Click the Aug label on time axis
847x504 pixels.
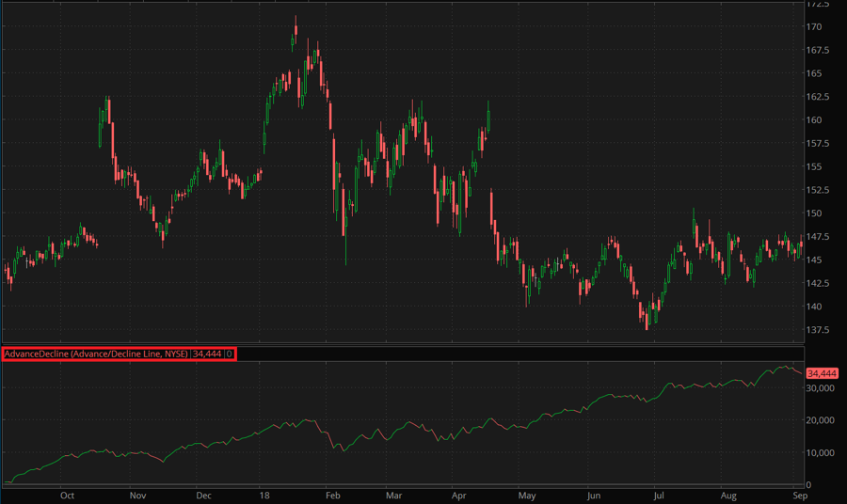click(x=727, y=494)
